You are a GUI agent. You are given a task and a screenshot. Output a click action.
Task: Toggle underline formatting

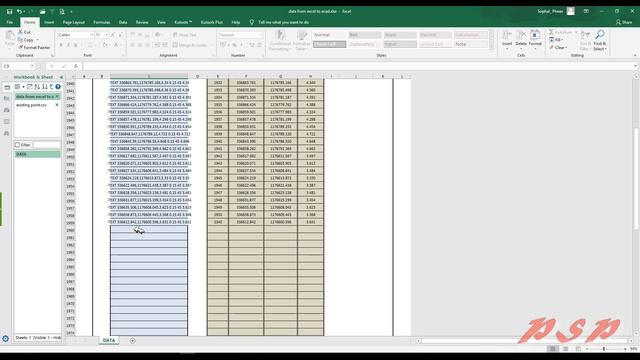[76, 45]
